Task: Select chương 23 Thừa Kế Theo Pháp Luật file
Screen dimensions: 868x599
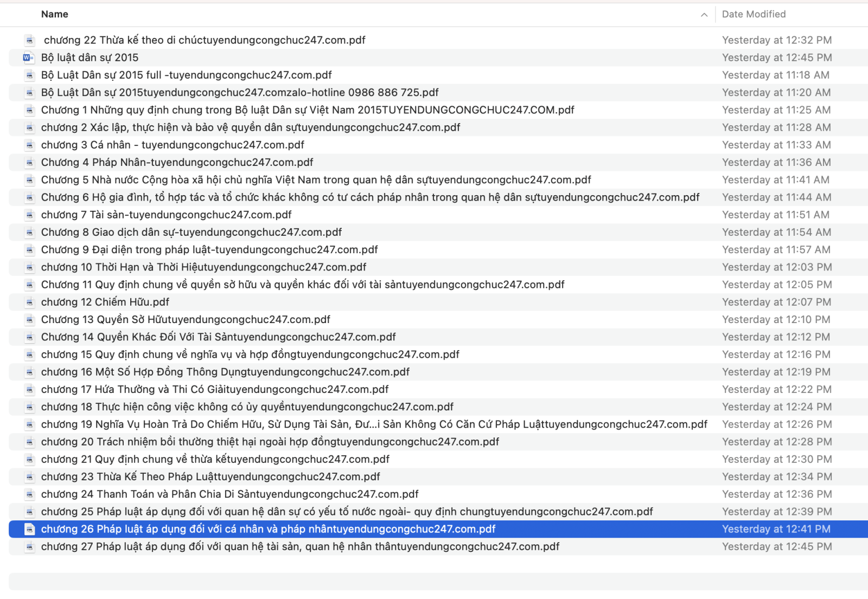Action: [210, 476]
